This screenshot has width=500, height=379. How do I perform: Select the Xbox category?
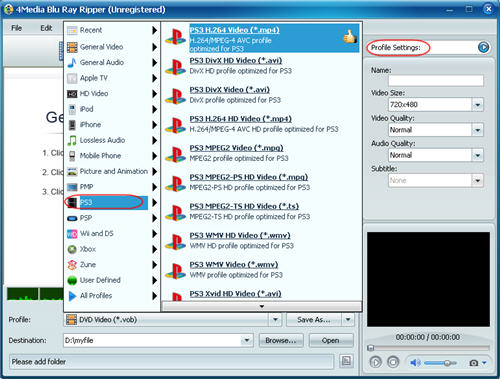[112, 249]
